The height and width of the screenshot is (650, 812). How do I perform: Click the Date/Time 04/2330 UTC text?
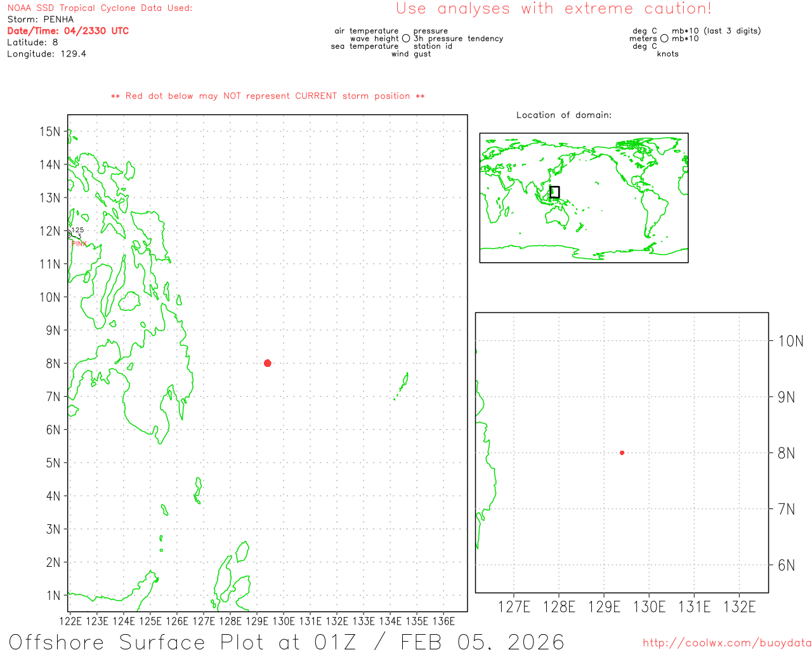point(68,31)
